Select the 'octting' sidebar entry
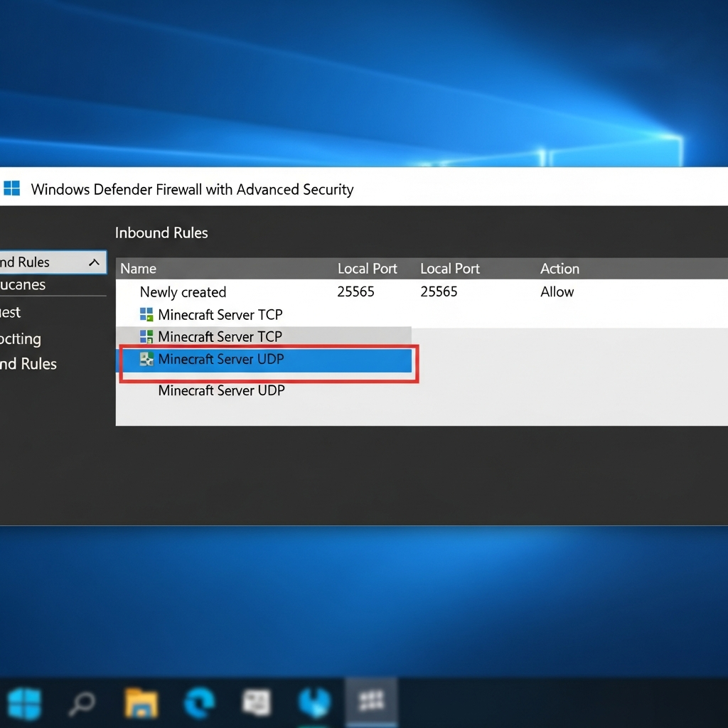 [21, 338]
